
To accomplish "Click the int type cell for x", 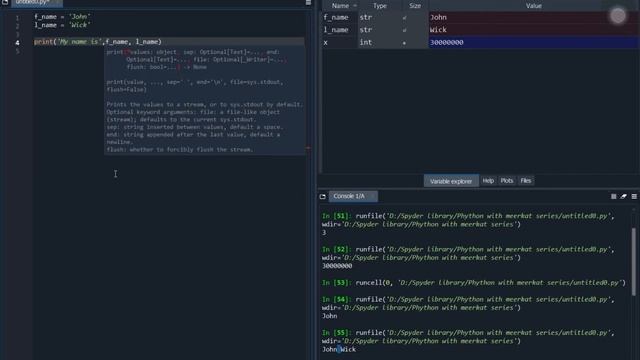I will (379, 42).
